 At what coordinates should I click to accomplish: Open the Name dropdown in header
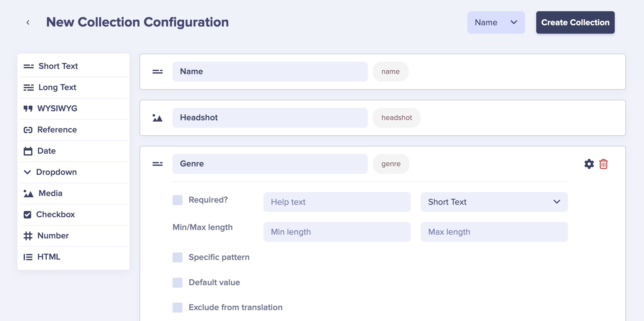click(496, 22)
